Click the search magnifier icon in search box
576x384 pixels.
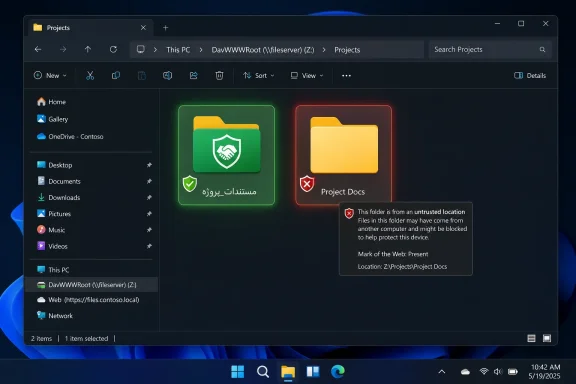pyautogui.click(x=542, y=49)
